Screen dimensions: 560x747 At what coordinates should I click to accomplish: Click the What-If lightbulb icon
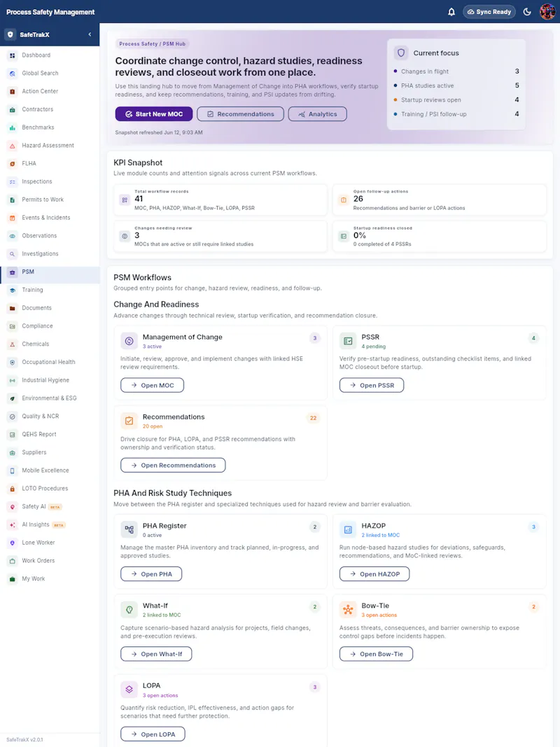click(129, 609)
